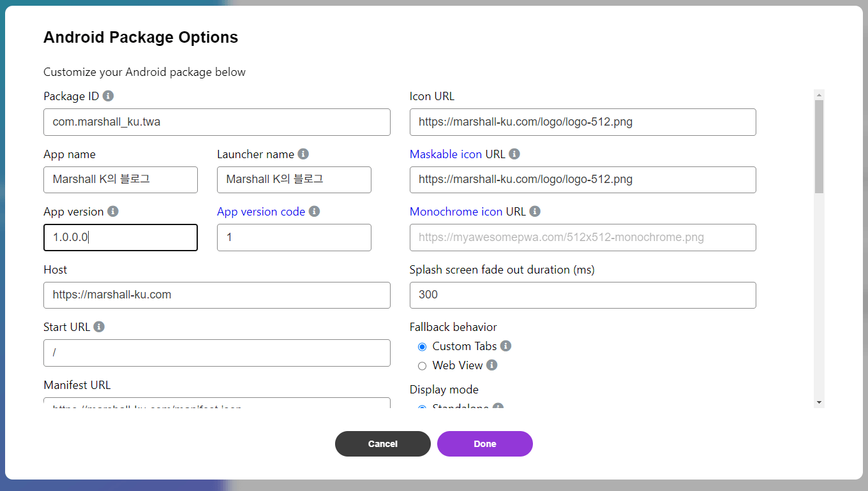Image resolution: width=868 pixels, height=491 pixels.
Task: Click the scroll down arrow of the scrollbar
Action: [x=819, y=402]
